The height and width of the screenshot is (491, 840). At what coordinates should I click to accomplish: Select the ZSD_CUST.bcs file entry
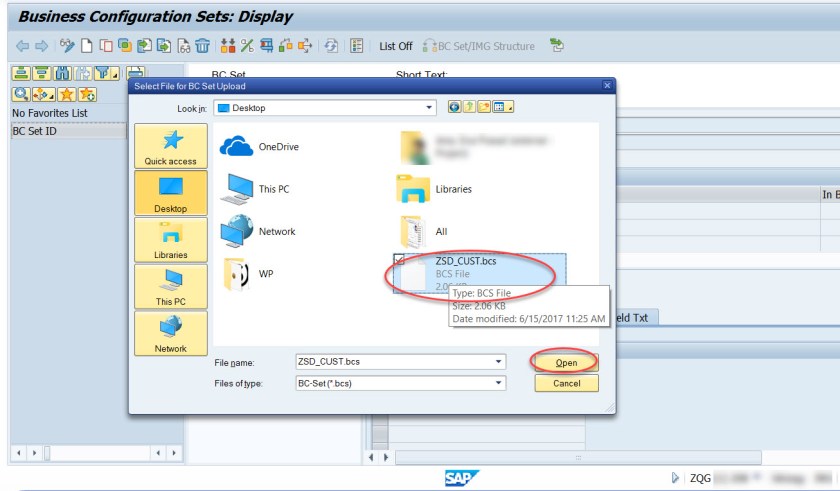click(x=479, y=273)
